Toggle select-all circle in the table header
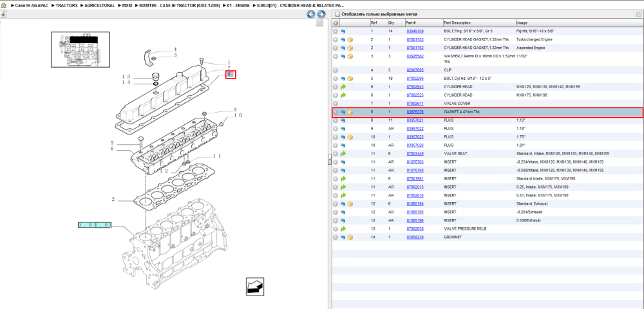 pos(336,23)
